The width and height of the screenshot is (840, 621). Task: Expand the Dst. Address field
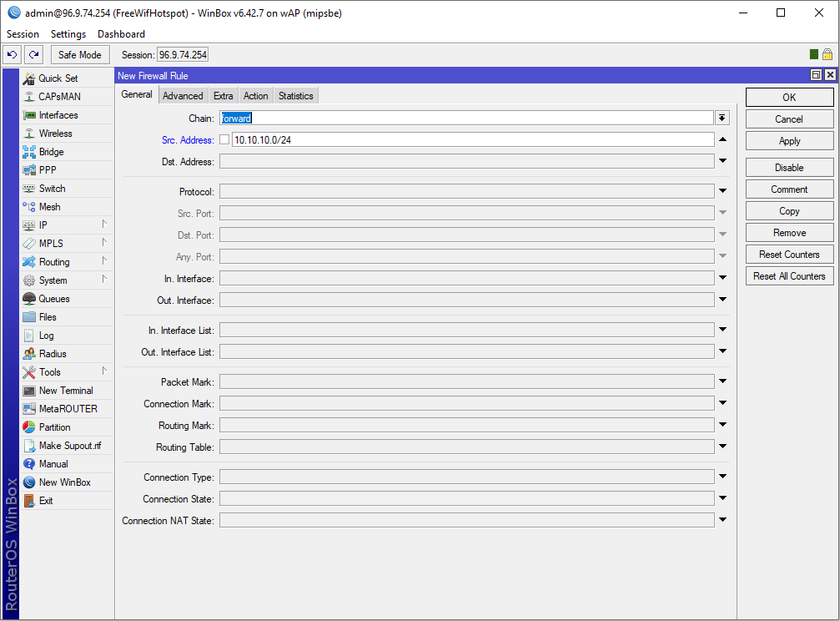pyautogui.click(x=722, y=161)
